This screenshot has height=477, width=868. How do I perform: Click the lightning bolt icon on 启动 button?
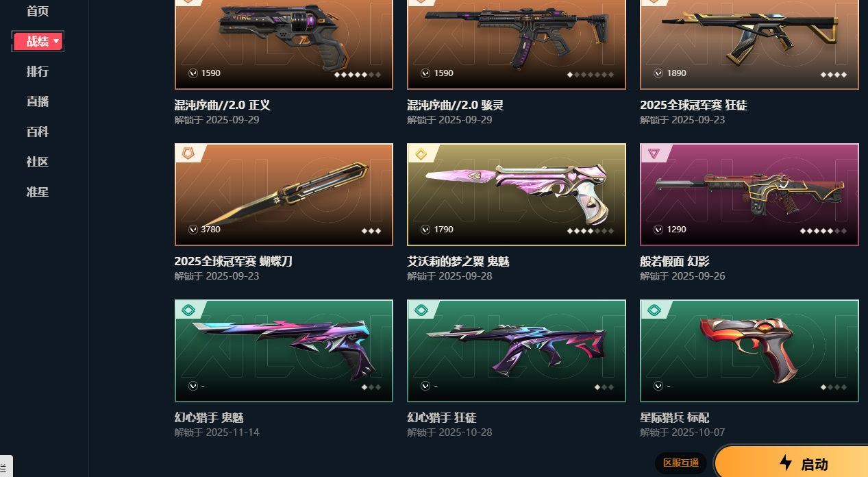pyautogui.click(x=786, y=463)
